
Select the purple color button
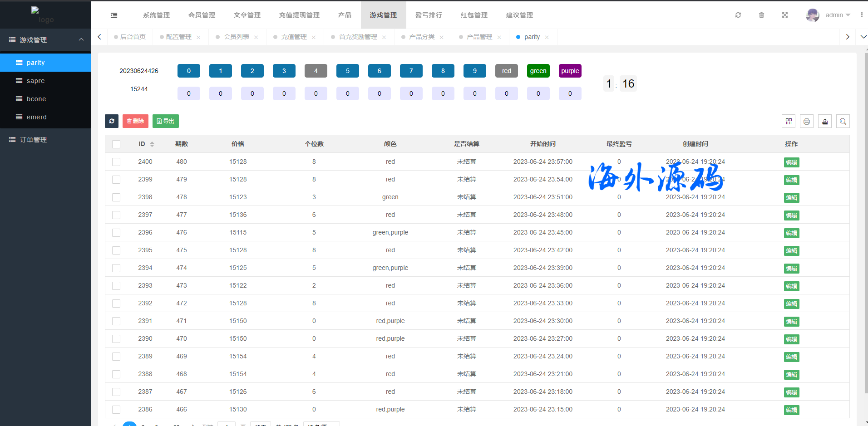click(570, 71)
